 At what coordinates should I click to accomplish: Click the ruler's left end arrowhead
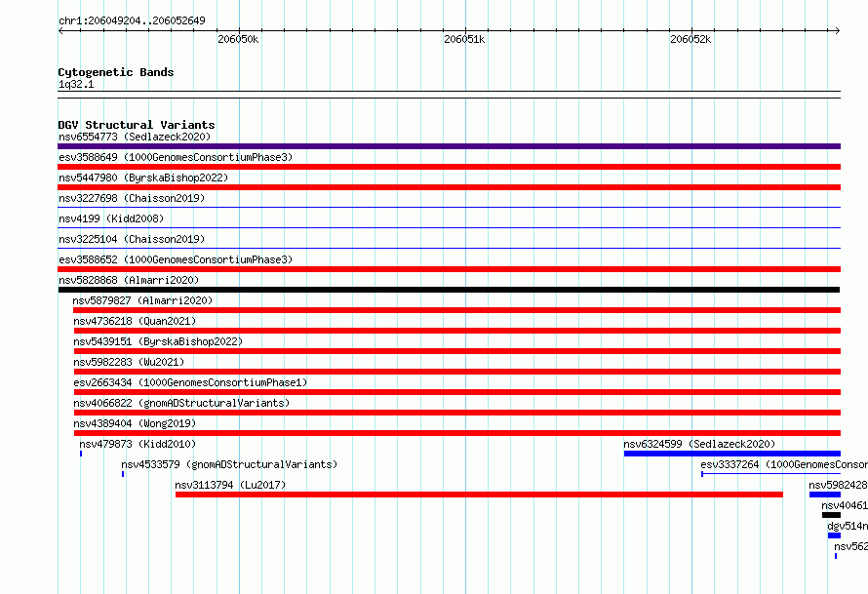pos(60,30)
